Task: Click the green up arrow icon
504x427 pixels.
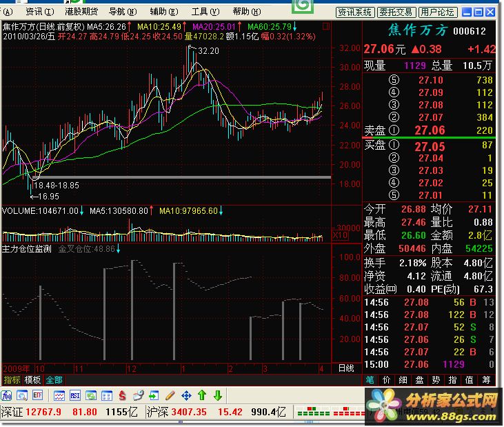Action: point(202,396)
